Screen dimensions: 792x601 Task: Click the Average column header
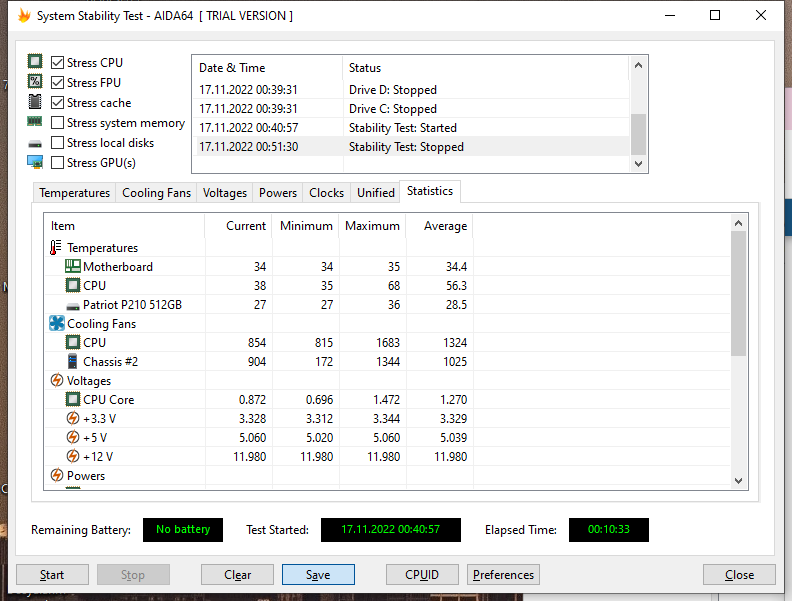(440, 226)
